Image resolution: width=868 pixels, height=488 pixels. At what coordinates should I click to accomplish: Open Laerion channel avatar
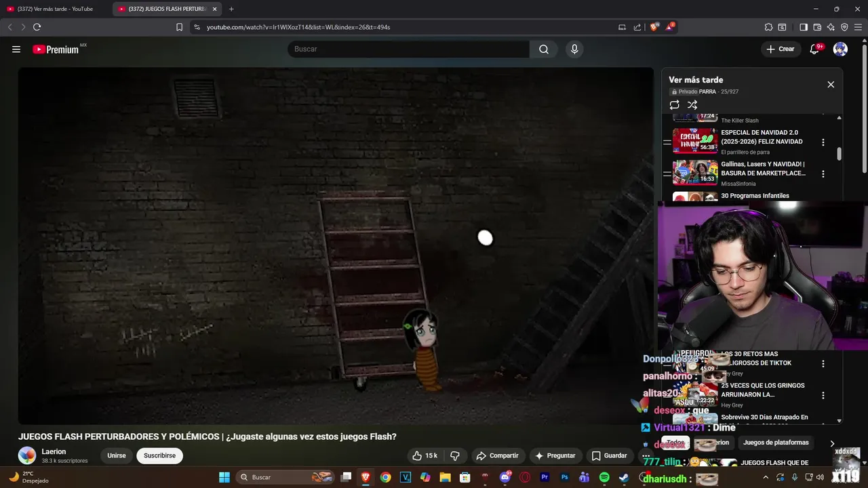(x=27, y=455)
